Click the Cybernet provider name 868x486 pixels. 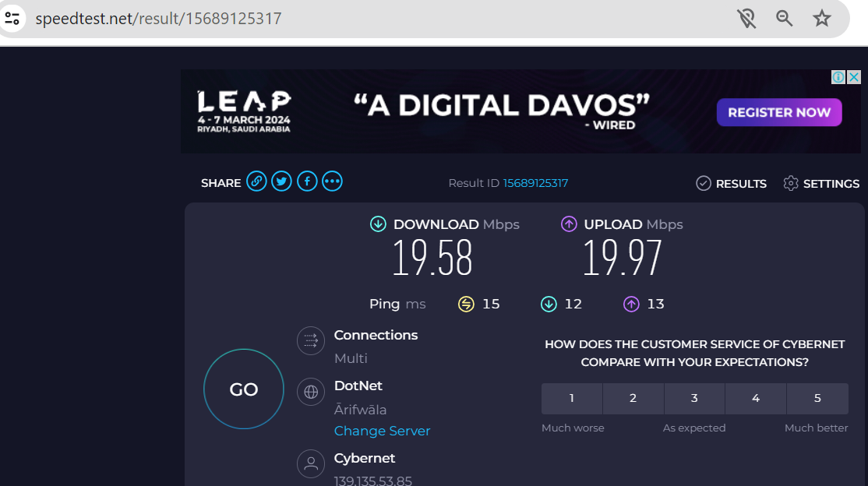pos(364,458)
